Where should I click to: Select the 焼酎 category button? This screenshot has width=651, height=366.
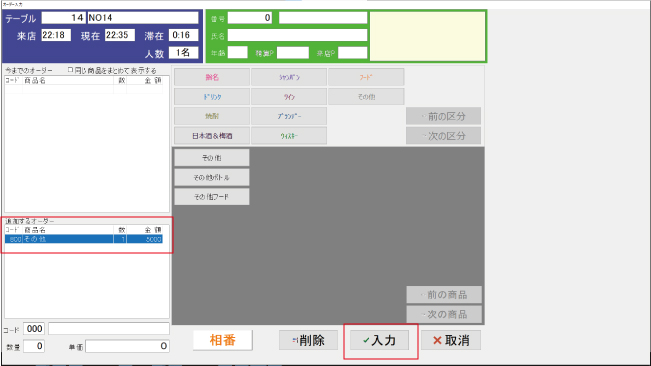(212, 116)
